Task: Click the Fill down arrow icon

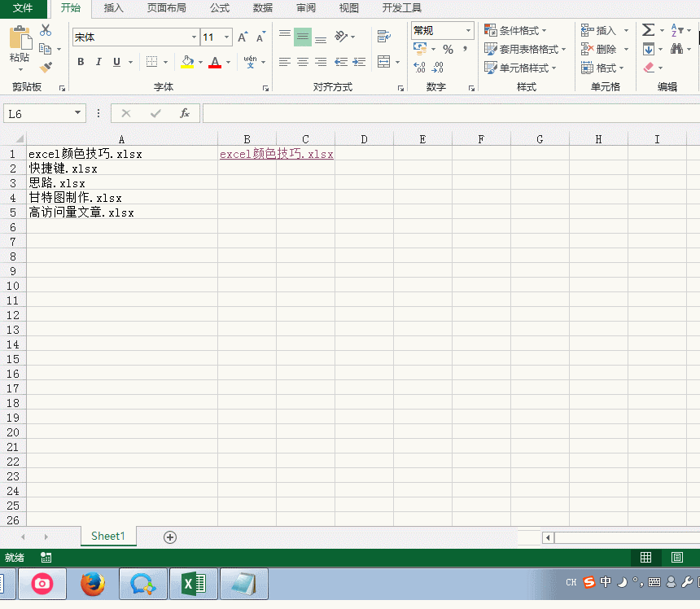Action: (x=649, y=49)
